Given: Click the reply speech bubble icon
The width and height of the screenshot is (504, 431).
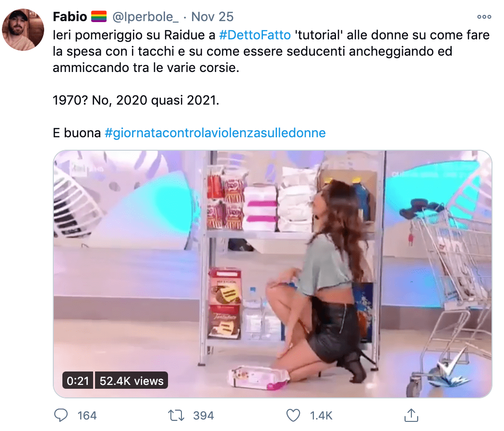Looking at the screenshot, I should [61, 415].
